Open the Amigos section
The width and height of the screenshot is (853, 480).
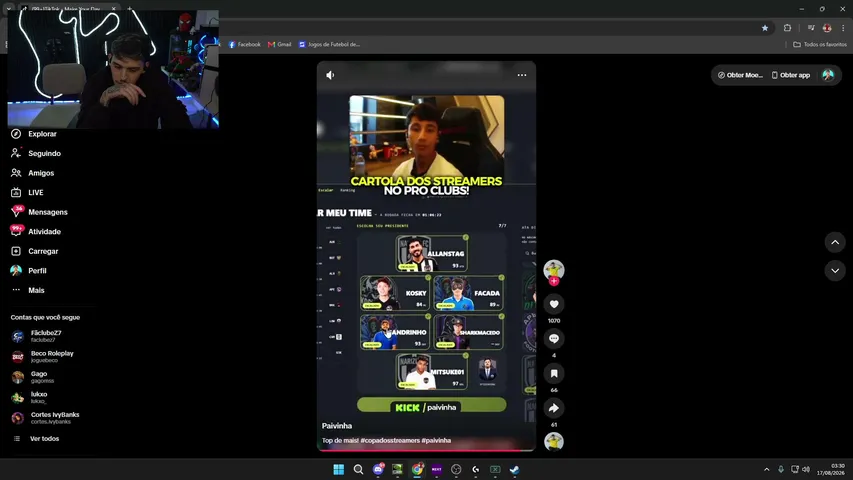(33, 173)
